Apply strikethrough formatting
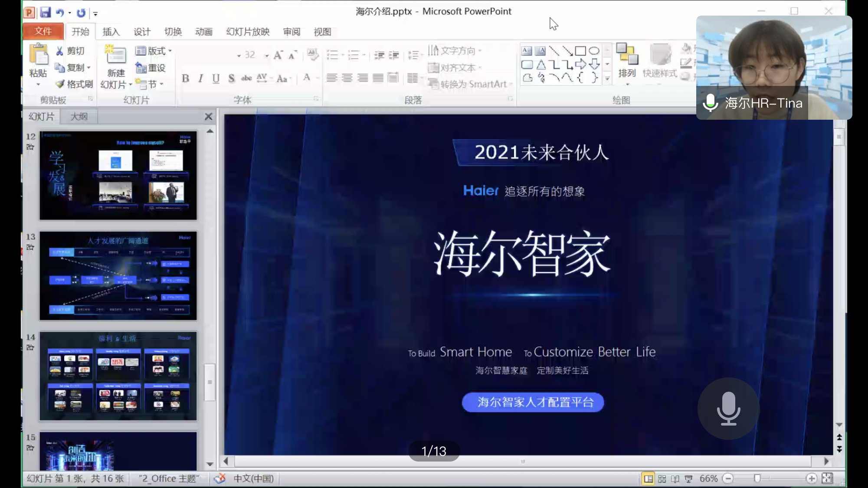The width and height of the screenshot is (868, 488). click(x=246, y=79)
